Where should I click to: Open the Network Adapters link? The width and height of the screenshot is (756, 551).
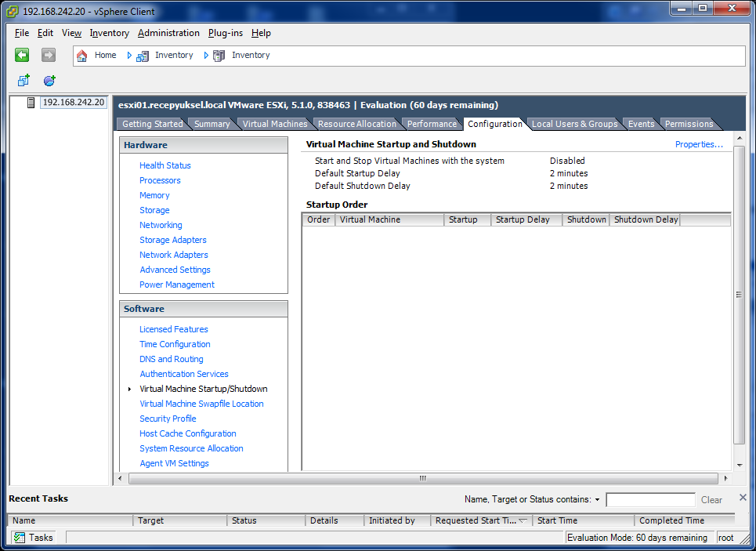(x=174, y=256)
